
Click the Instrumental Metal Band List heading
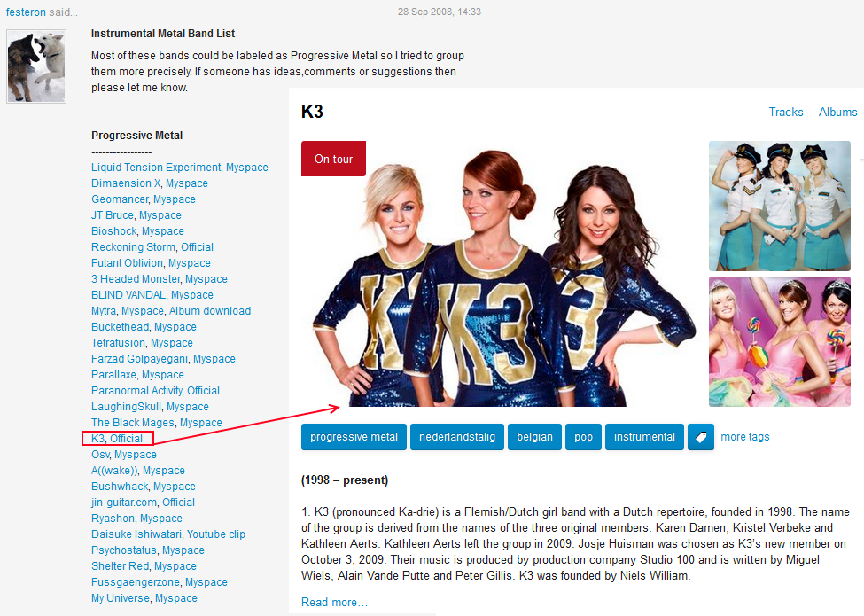pos(163,34)
